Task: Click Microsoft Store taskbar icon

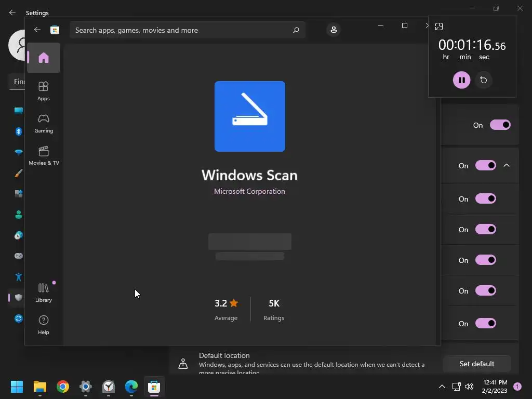Action: pyautogui.click(x=154, y=387)
